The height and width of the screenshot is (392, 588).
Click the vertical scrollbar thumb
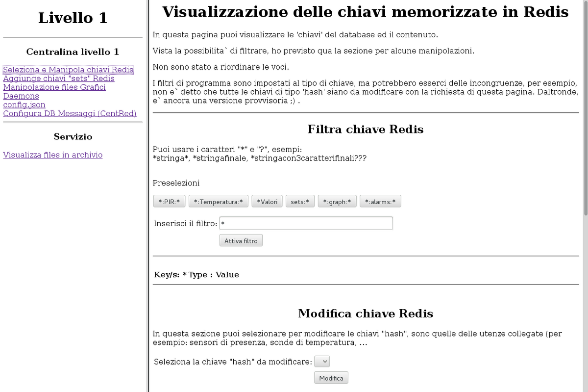585,108
